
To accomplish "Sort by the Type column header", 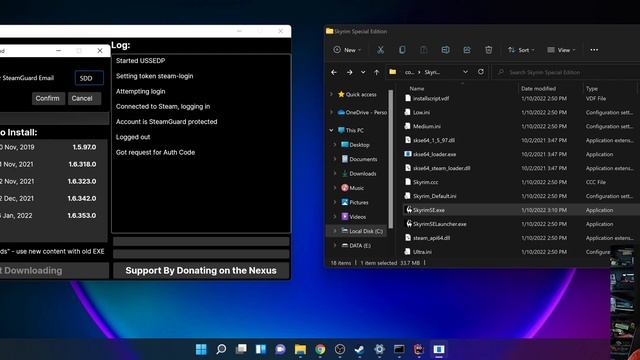I will tap(591, 88).
